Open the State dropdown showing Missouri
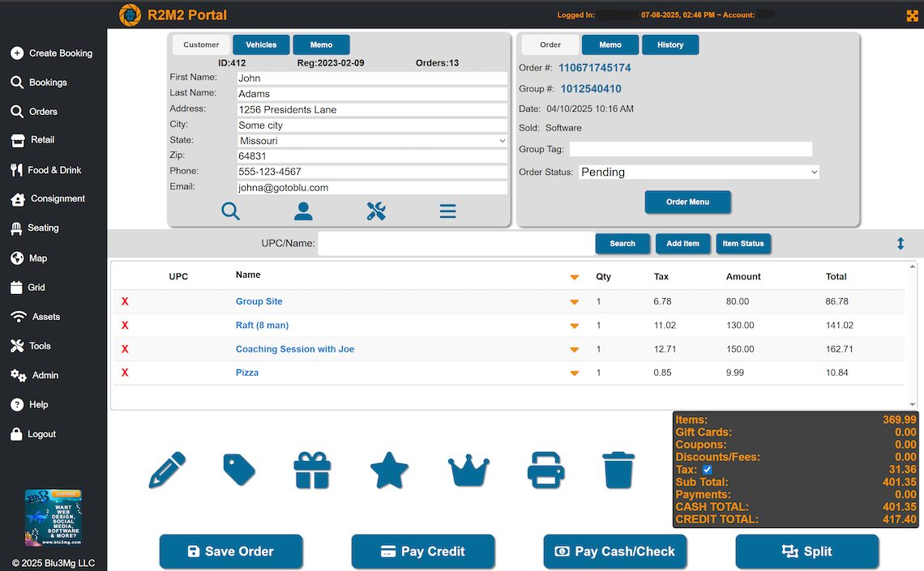Screen dimensions: 924x571 [372, 141]
